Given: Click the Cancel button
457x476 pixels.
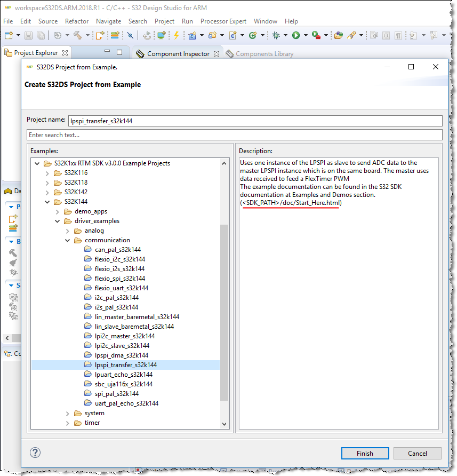Looking at the screenshot, I should point(417,453).
